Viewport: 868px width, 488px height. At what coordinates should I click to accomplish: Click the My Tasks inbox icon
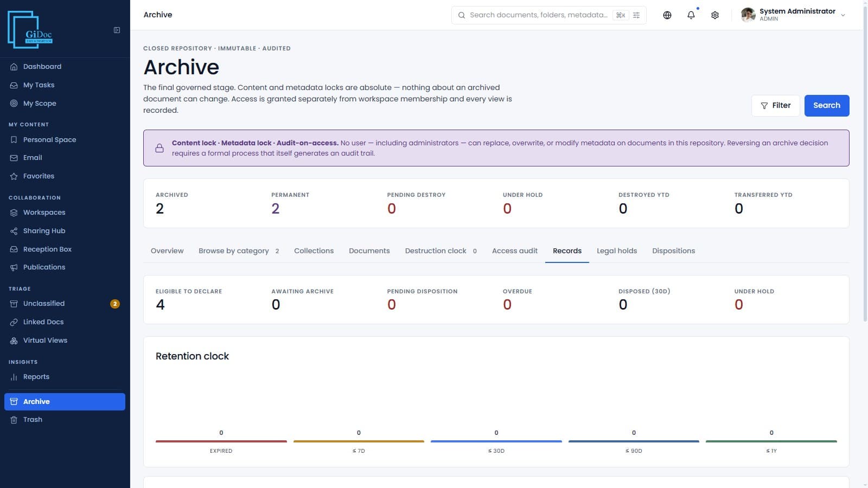(x=14, y=85)
